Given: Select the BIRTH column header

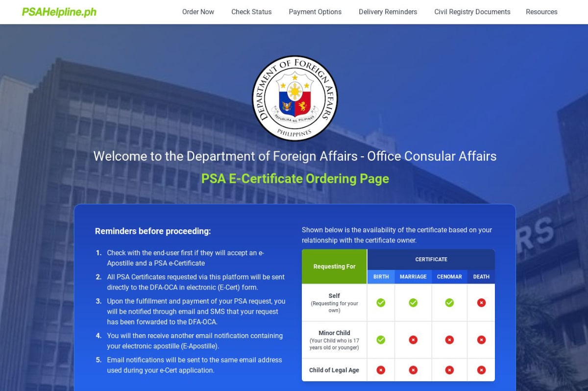Looking at the screenshot, I should click(x=381, y=277).
